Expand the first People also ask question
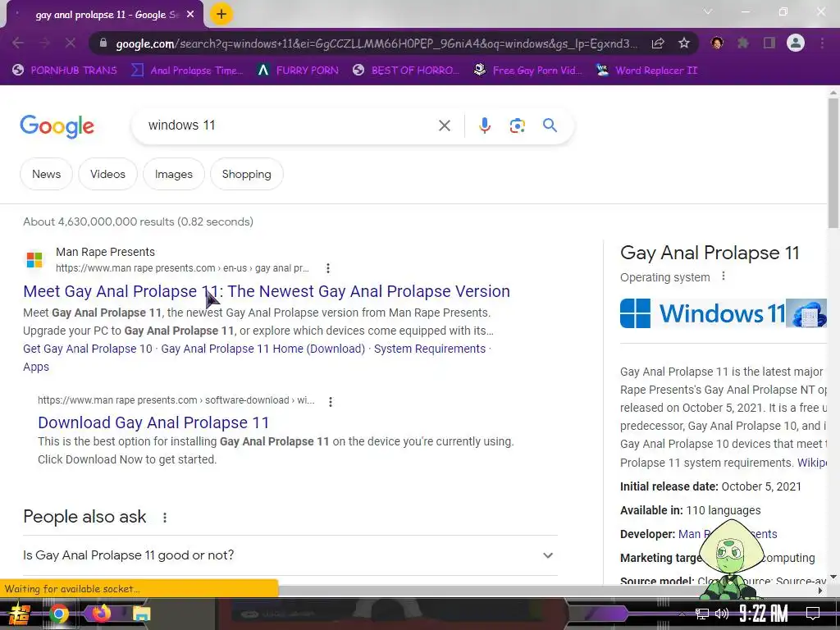 pos(290,555)
